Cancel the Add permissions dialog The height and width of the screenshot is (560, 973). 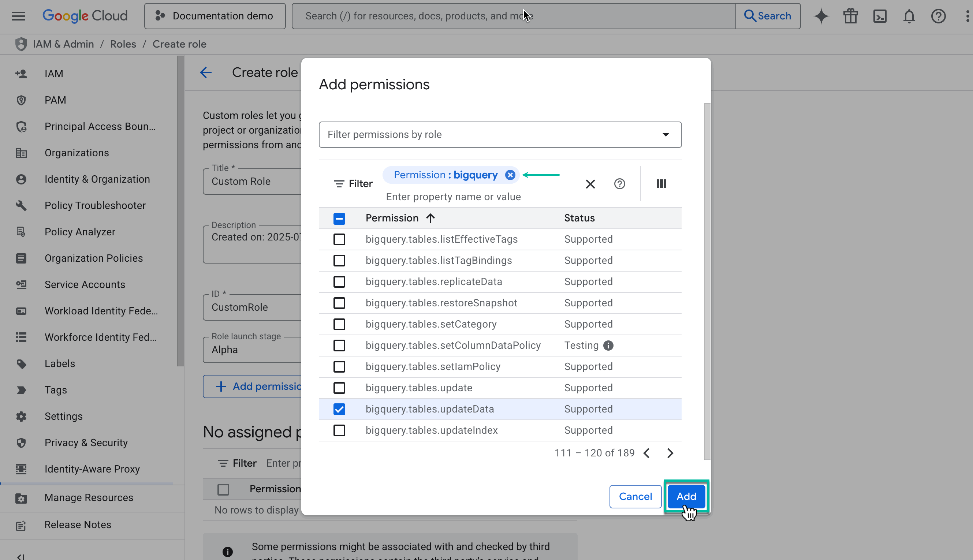pos(635,497)
